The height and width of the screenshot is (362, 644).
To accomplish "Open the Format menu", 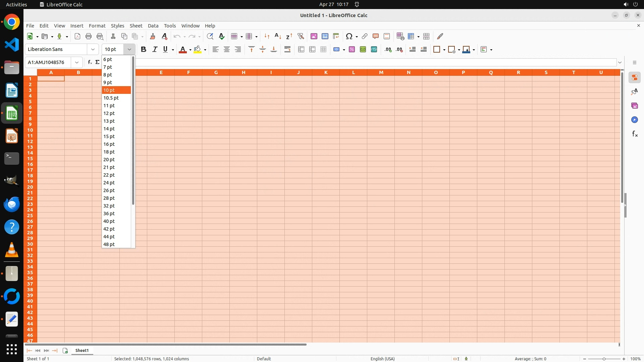I will tap(97, 26).
